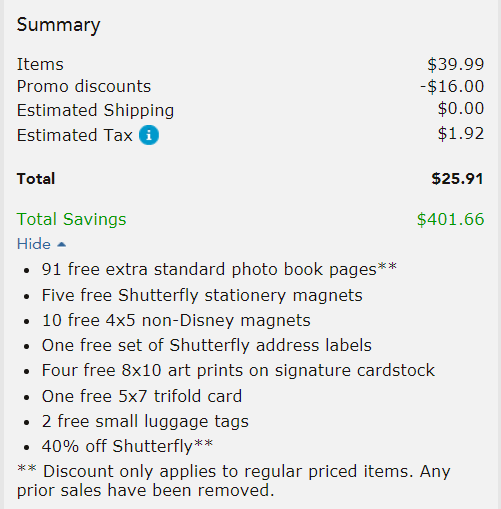
Task: Click Five free stationery magnets item
Action: (x=202, y=295)
